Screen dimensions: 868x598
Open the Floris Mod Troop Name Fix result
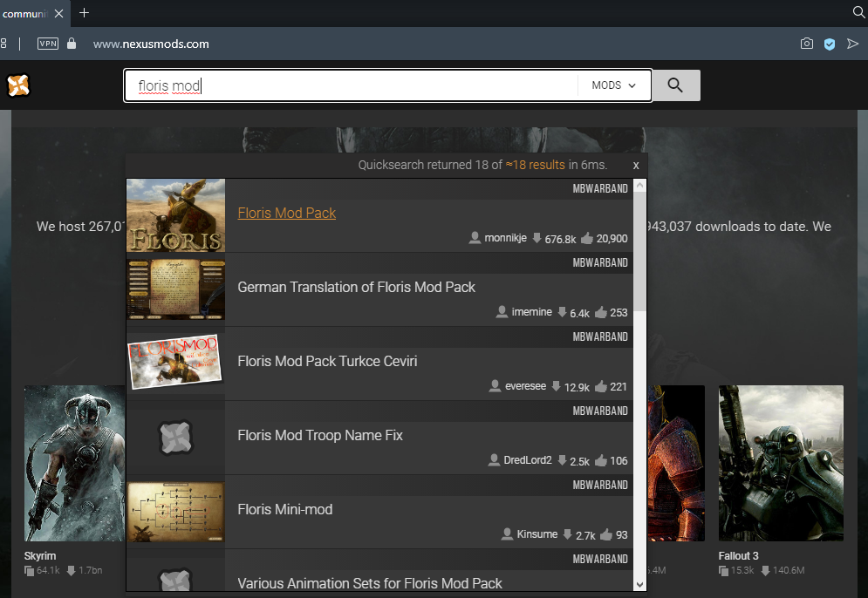(x=320, y=435)
